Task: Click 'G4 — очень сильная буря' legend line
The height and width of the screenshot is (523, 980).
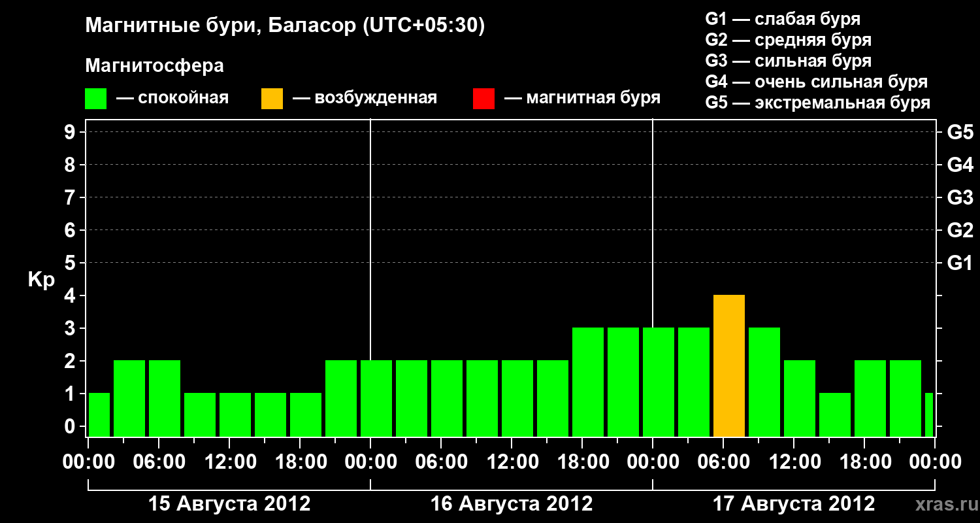Action: coord(816,82)
